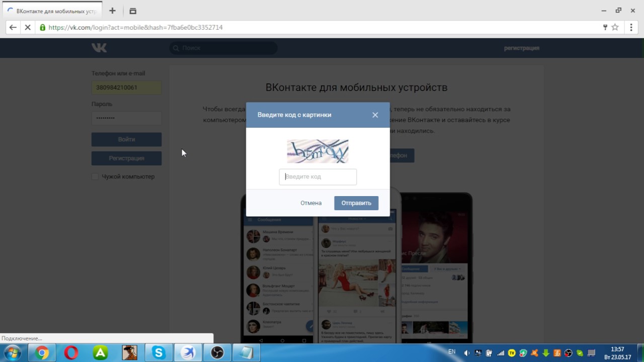Go back with the browser back arrow
The height and width of the screenshot is (362, 644).
pyautogui.click(x=13, y=27)
